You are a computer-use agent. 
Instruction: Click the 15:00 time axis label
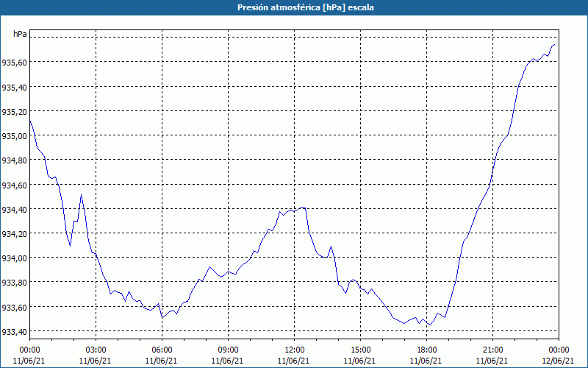coord(360,350)
